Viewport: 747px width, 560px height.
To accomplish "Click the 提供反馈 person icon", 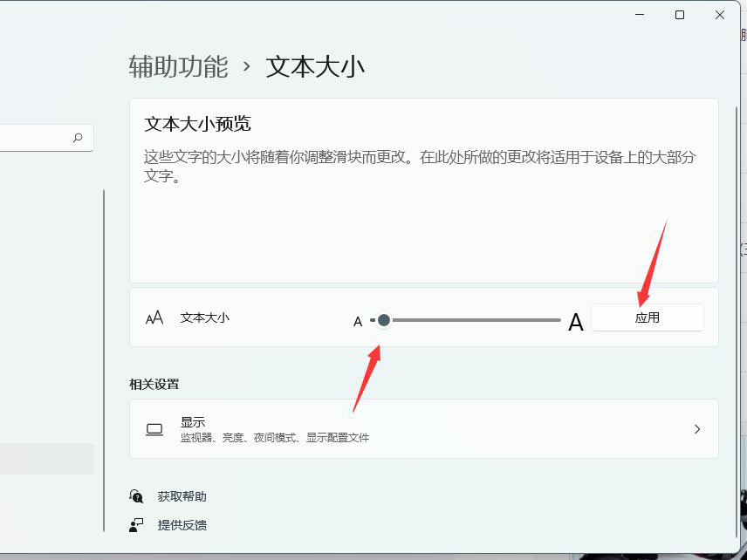I will point(137,525).
